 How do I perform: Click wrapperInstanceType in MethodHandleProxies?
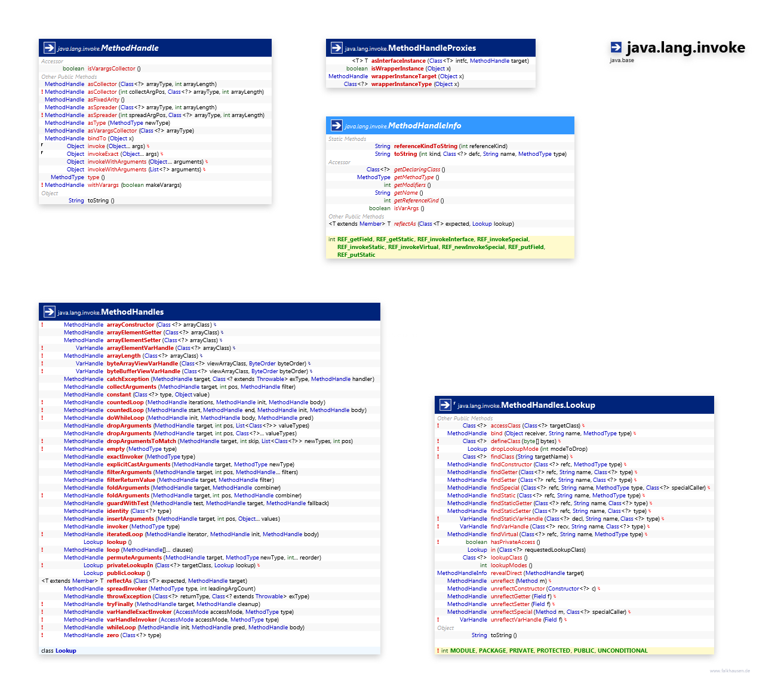(401, 84)
